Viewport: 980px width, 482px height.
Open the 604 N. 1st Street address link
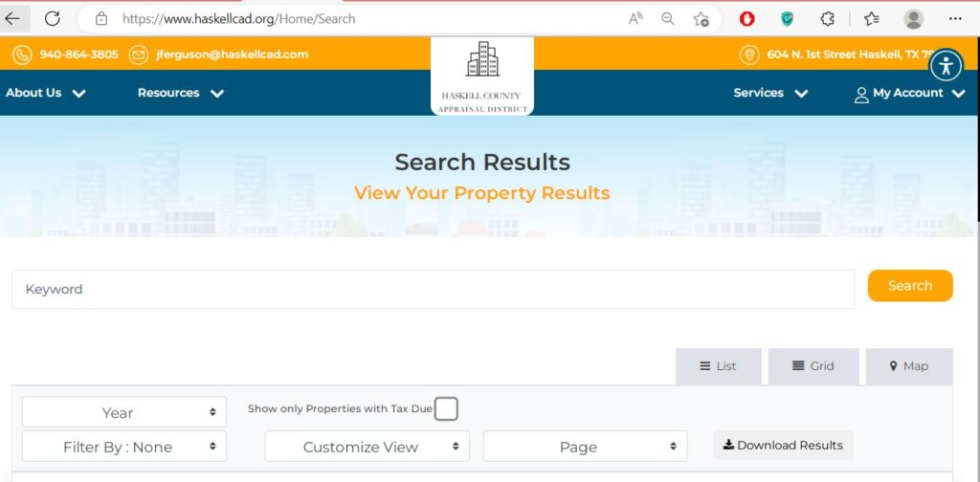(851, 55)
